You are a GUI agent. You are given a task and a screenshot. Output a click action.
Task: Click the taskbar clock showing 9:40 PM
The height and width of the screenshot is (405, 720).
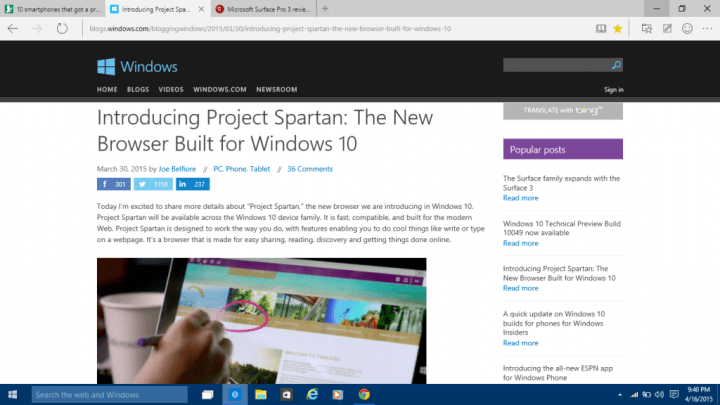point(698,394)
